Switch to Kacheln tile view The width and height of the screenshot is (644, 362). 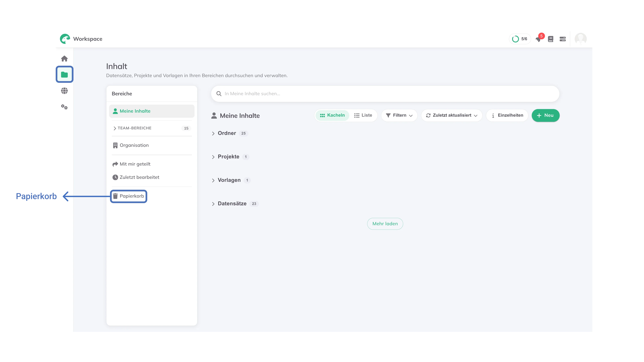[x=332, y=115]
